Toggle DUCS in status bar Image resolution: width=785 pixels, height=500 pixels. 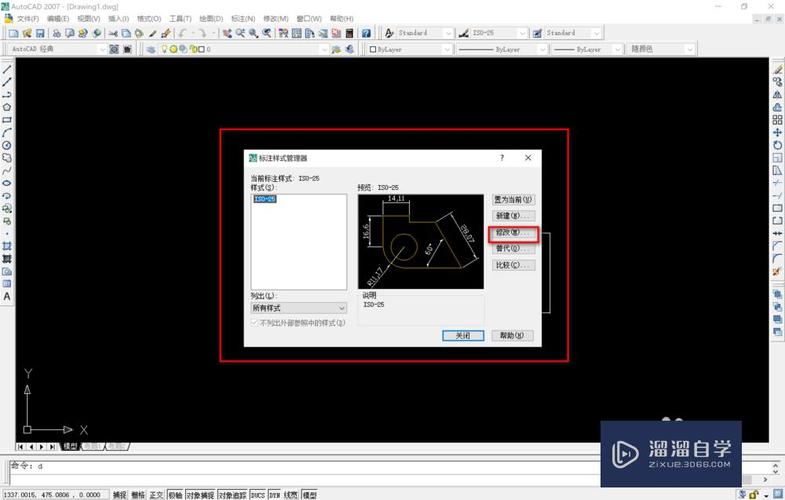click(258, 494)
